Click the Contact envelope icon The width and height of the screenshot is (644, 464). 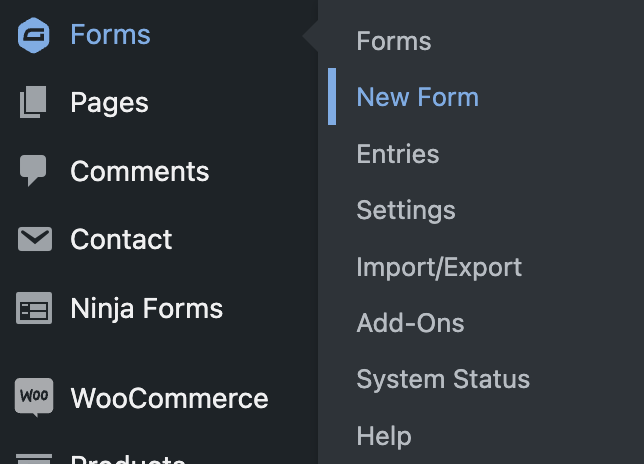tap(34, 239)
